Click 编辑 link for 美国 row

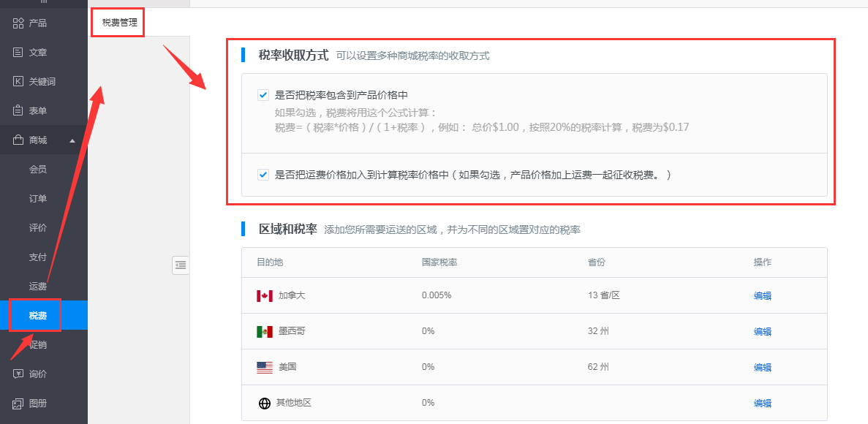pos(762,368)
